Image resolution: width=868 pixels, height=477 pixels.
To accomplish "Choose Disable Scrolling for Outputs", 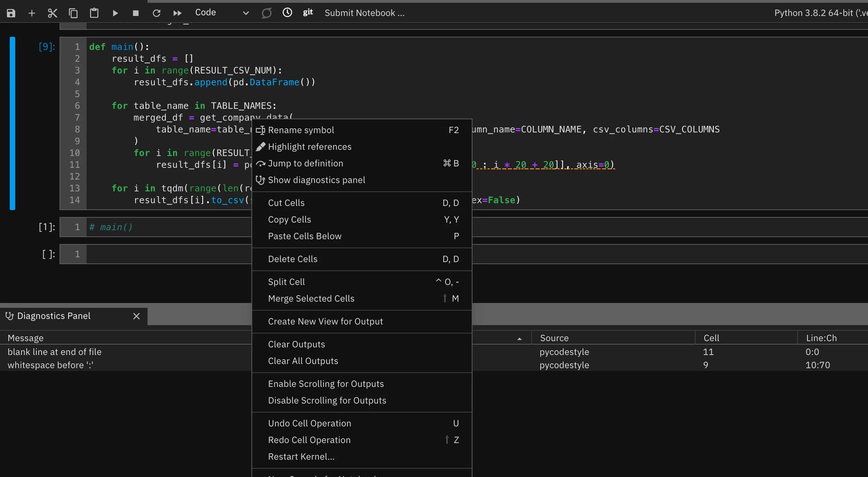I will pos(362,400).
